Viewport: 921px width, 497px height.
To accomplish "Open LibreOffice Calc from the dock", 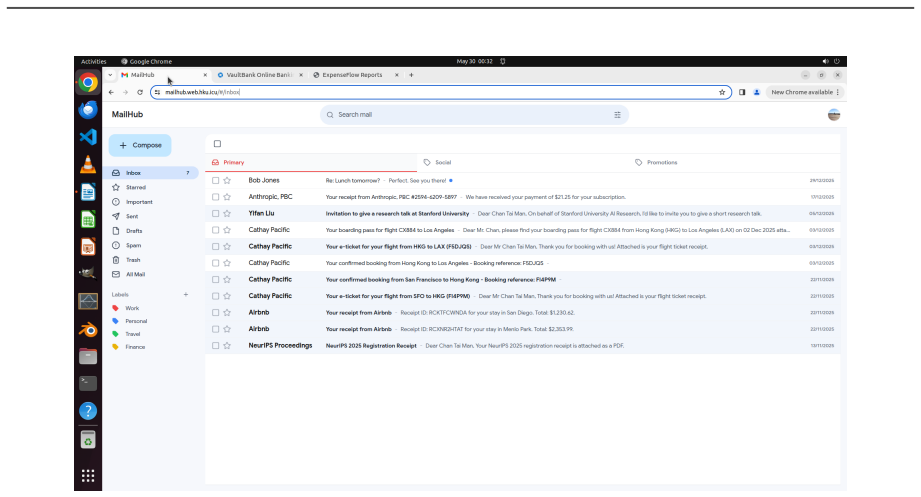I will [88, 220].
